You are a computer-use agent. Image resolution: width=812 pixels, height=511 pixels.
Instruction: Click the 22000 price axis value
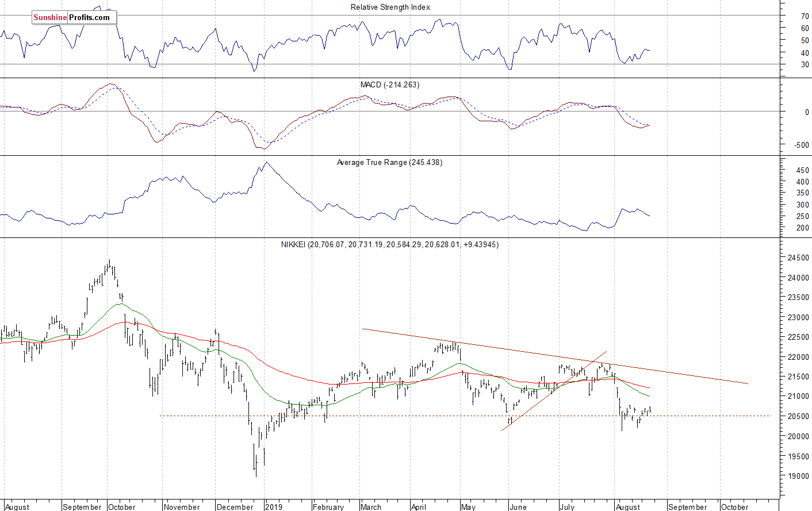click(799, 358)
